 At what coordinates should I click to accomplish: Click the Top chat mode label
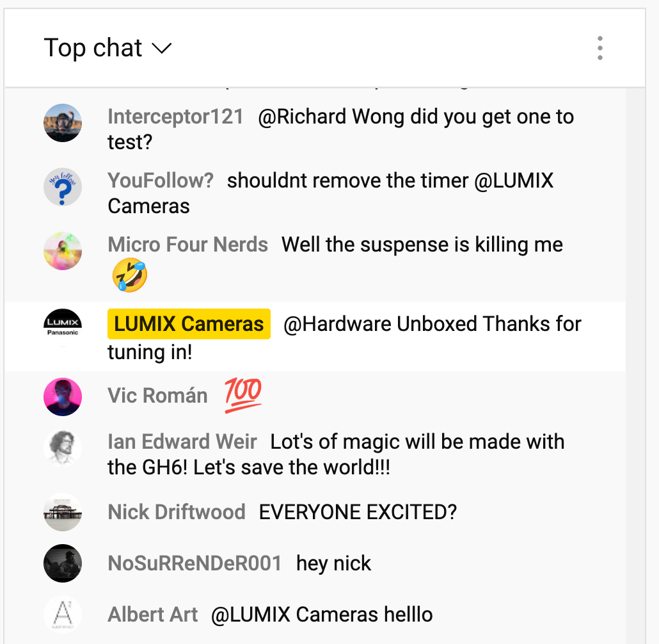coord(93,47)
